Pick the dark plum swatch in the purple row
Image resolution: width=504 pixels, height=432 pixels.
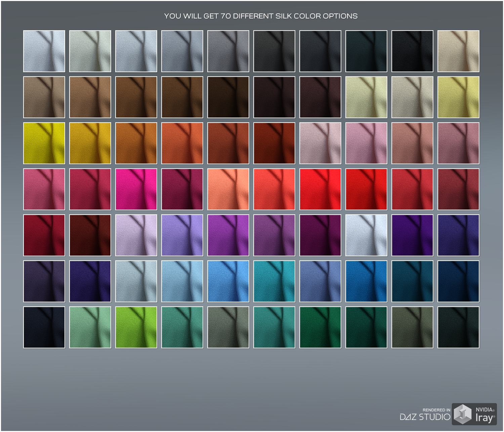pyautogui.click(x=320, y=235)
